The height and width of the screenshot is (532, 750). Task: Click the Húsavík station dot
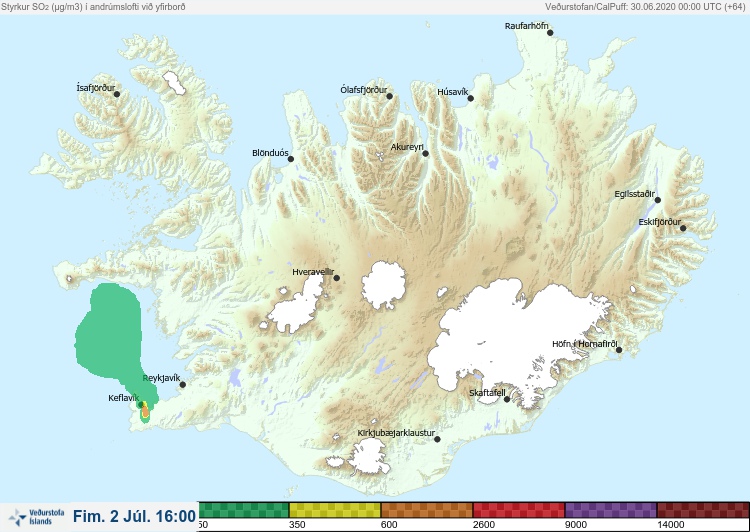(471, 99)
